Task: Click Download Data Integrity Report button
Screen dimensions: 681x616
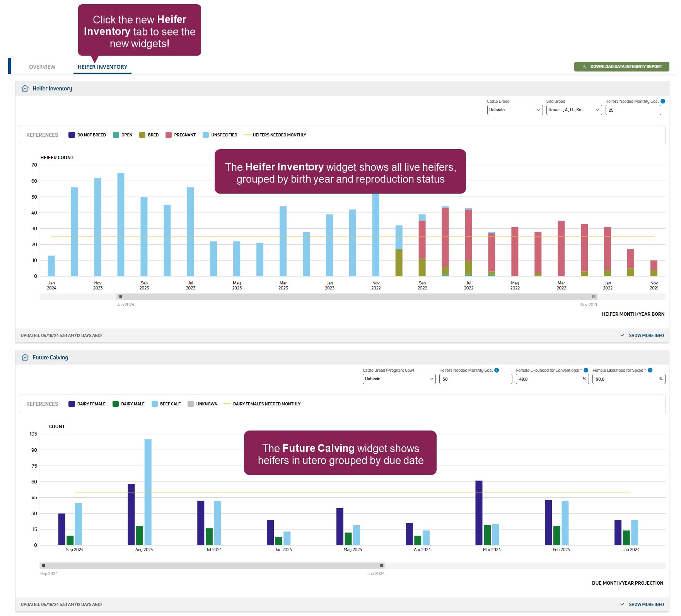Action: point(621,67)
